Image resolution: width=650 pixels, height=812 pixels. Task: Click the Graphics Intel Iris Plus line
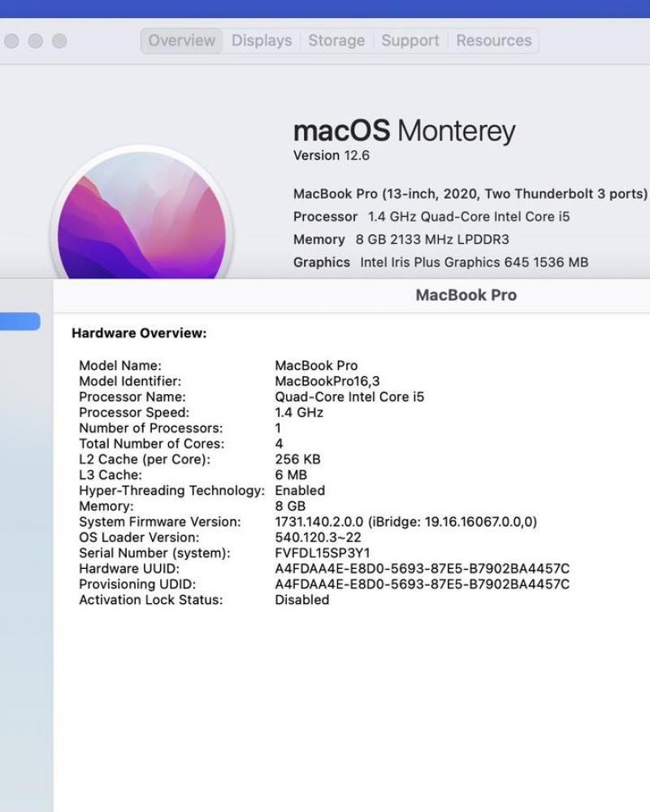pos(440,262)
